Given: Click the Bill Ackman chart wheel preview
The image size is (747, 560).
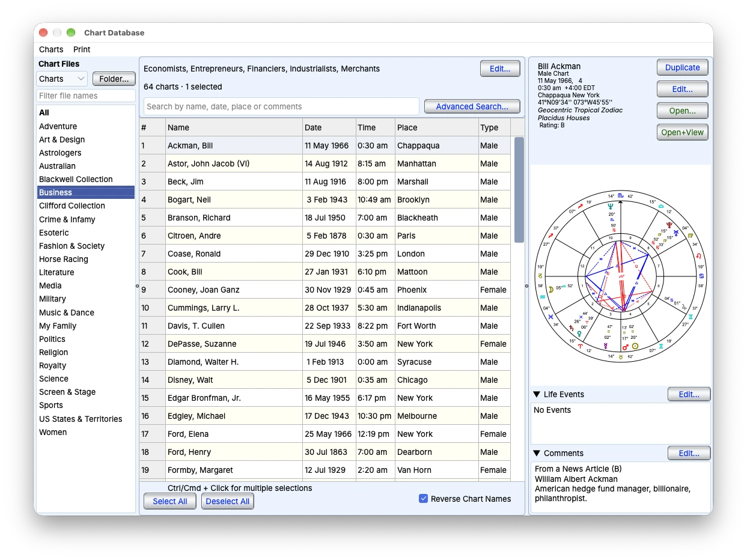Looking at the screenshot, I should click(x=620, y=277).
